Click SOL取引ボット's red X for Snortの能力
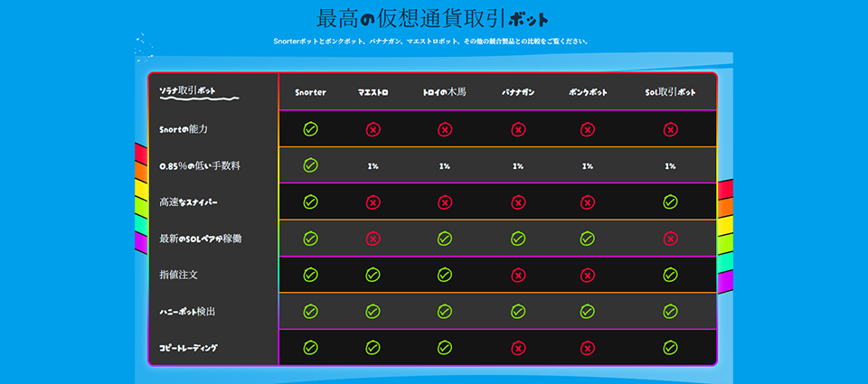Viewport: 868px width, 384px height. tap(670, 130)
